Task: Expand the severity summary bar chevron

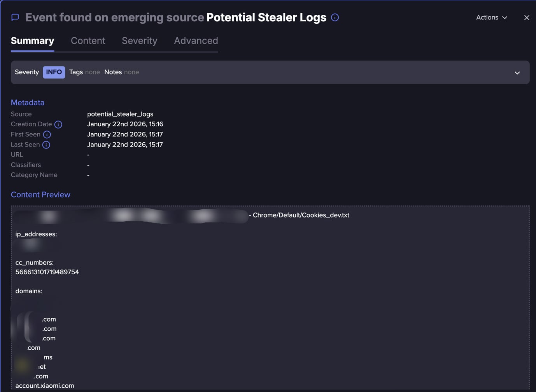Action: pyautogui.click(x=517, y=73)
